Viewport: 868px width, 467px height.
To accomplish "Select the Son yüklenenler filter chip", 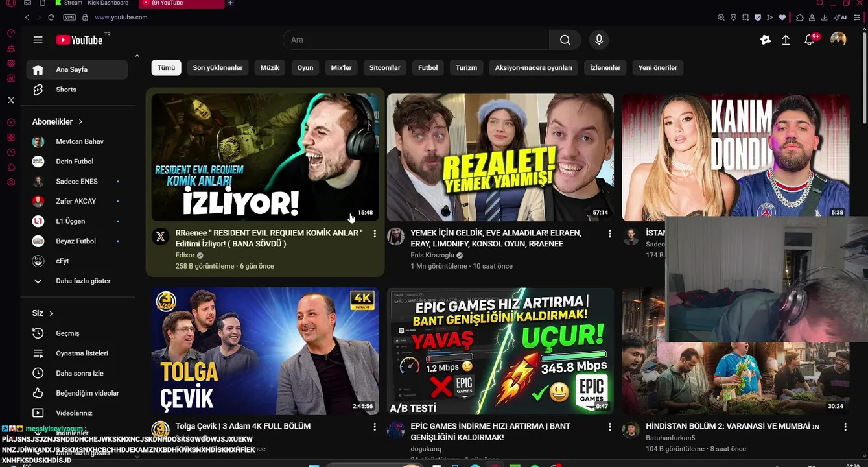I will (x=218, y=67).
